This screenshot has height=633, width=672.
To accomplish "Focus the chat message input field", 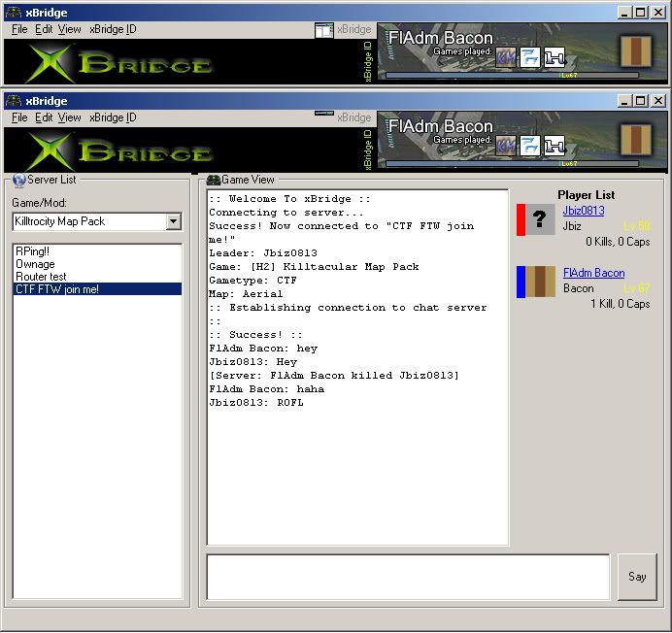I will 408,578.
